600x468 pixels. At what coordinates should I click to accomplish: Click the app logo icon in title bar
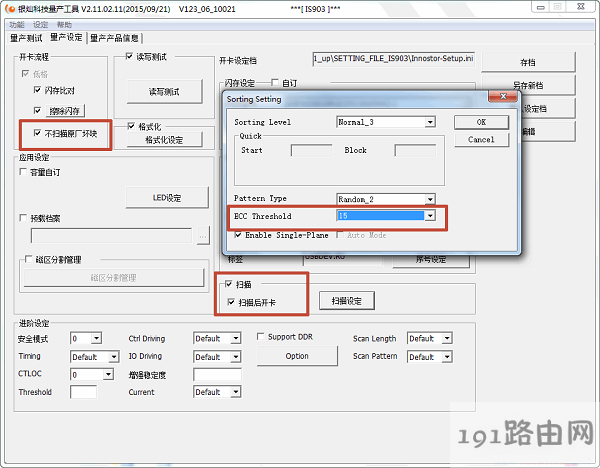tap(10, 8)
